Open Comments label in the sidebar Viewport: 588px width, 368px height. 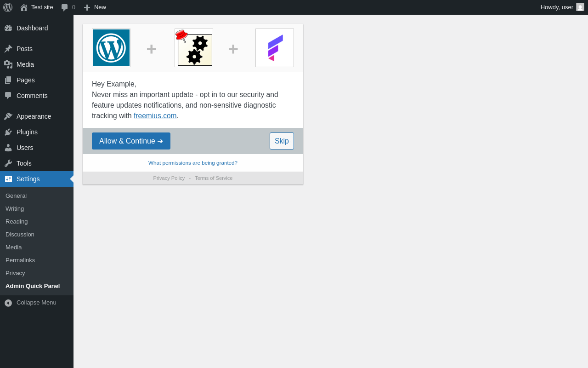[32, 96]
